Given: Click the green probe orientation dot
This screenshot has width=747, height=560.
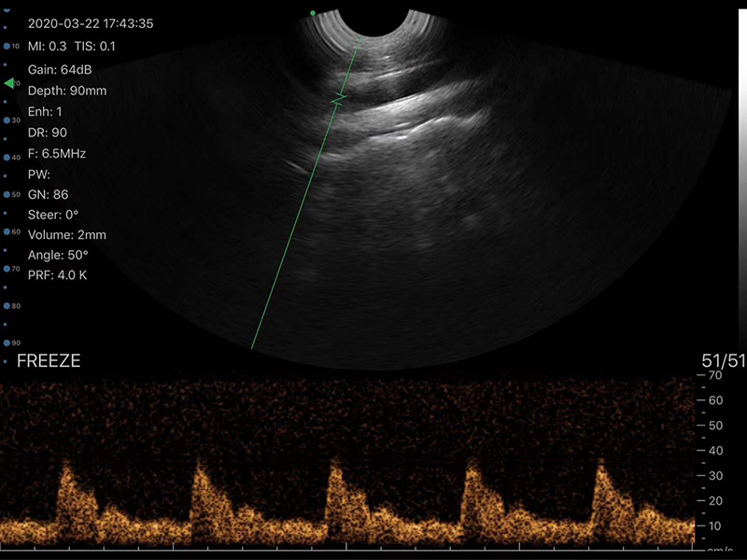Looking at the screenshot, I should pos(312,14).
